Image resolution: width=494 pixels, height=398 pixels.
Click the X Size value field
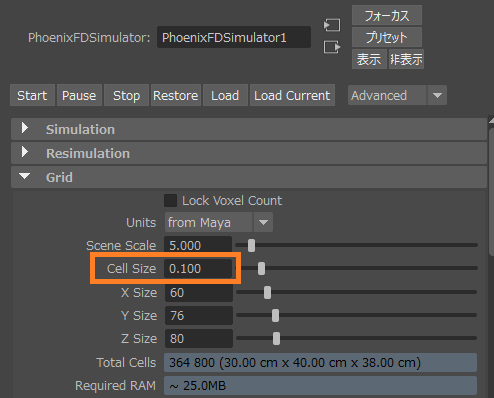point(199,292)
